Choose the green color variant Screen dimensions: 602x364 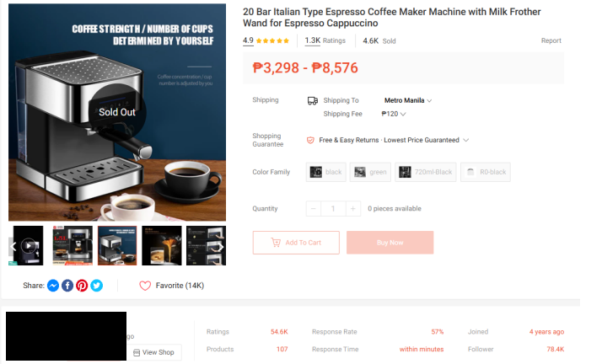coord(370,172)
